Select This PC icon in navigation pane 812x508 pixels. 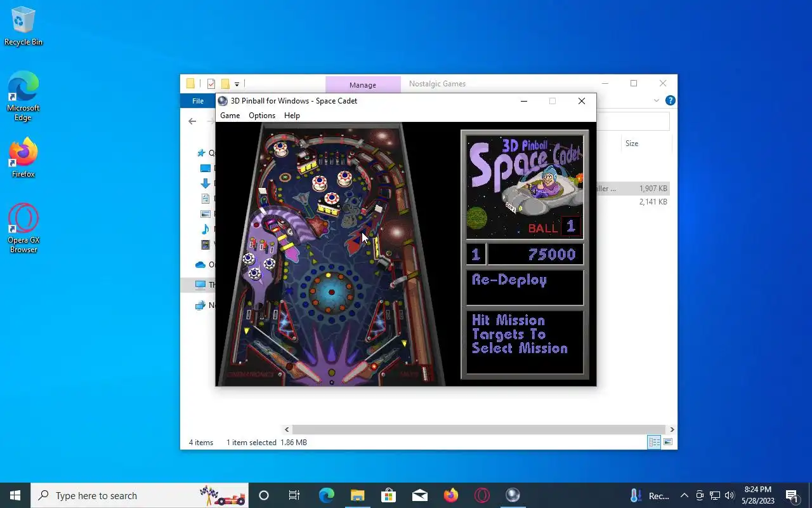200,284
